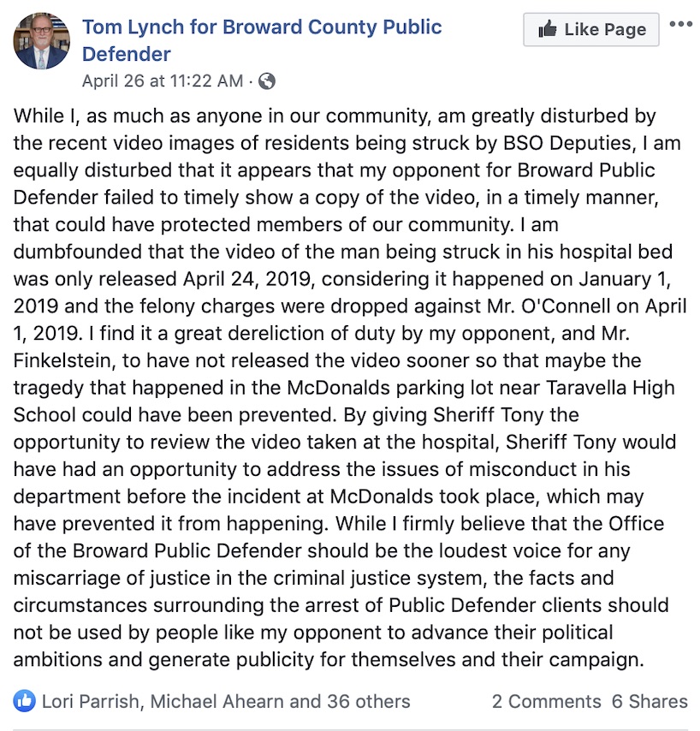The width and height of the screenshot is (700, 731).
Task: Open Tom Lynch's profile picture
Action: [x=41, y=41]
